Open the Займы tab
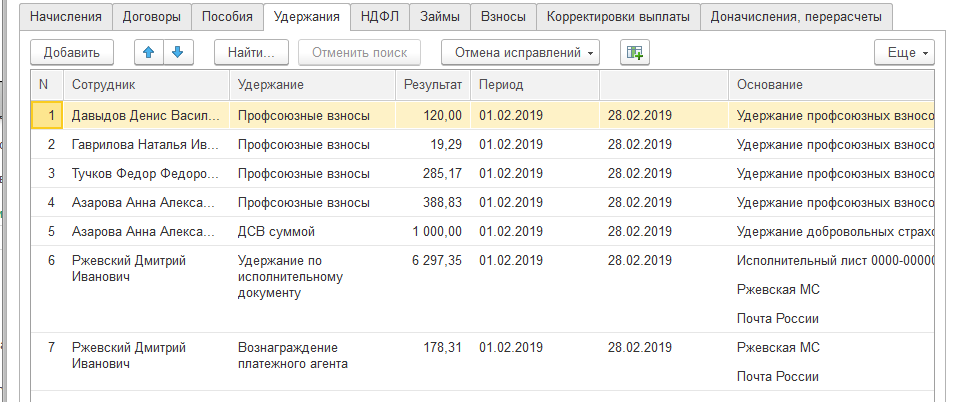The image size is (959, 402). 440,16
